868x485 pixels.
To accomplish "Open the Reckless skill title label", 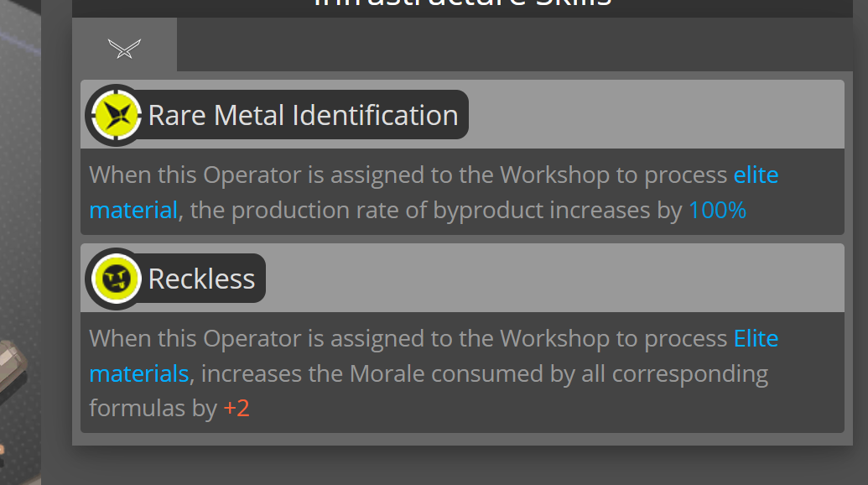I will [201, 279].
